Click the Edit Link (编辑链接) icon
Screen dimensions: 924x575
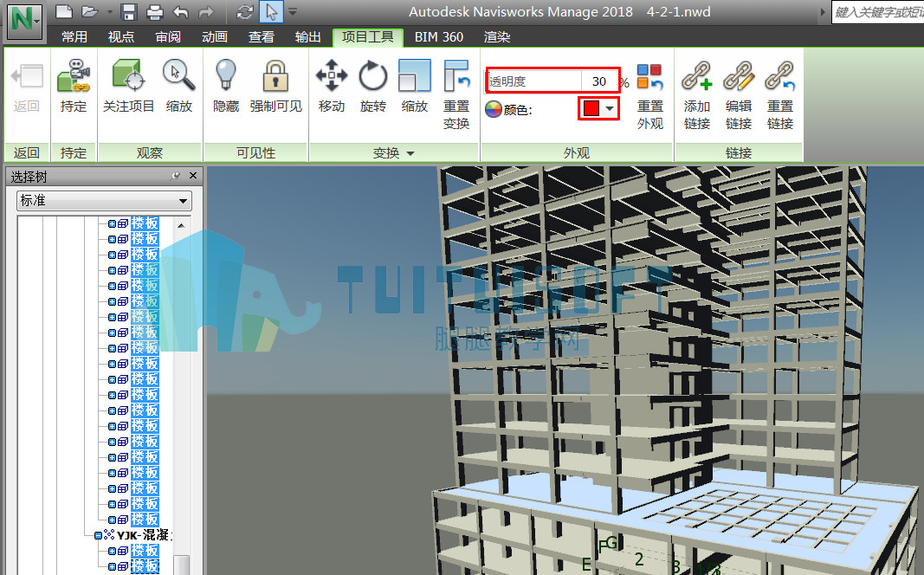739,76
